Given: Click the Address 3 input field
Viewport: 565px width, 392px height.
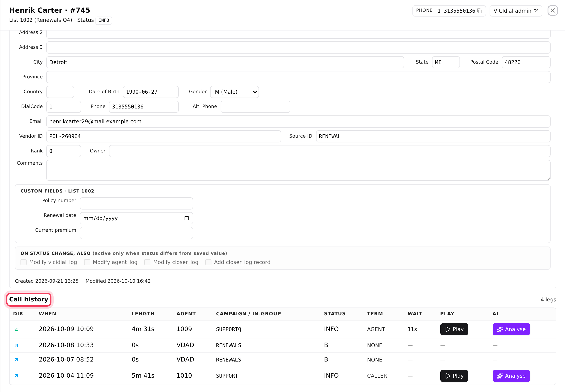Looking at the screenshot, I should point(298,47).
